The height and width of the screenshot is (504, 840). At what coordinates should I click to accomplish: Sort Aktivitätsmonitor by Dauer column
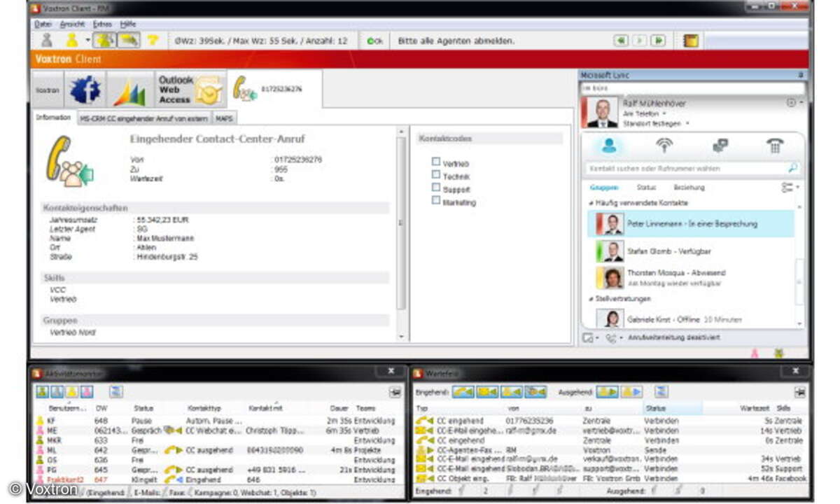(339, 408)
